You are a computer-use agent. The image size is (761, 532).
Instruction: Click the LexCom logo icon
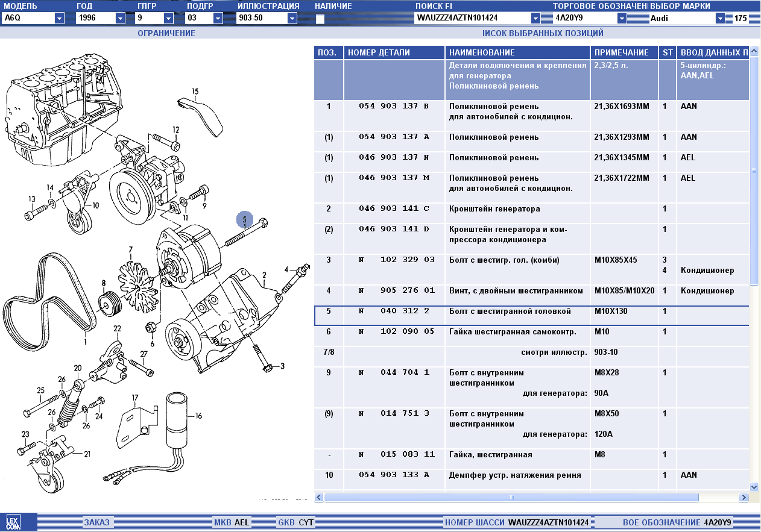[x=13, y=522]
